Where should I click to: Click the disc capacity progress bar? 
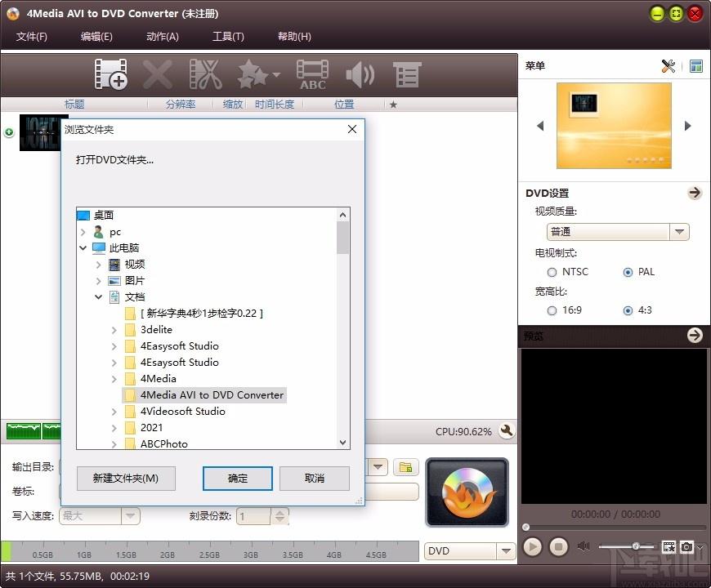pyautogui.click(x=209, y=551)
